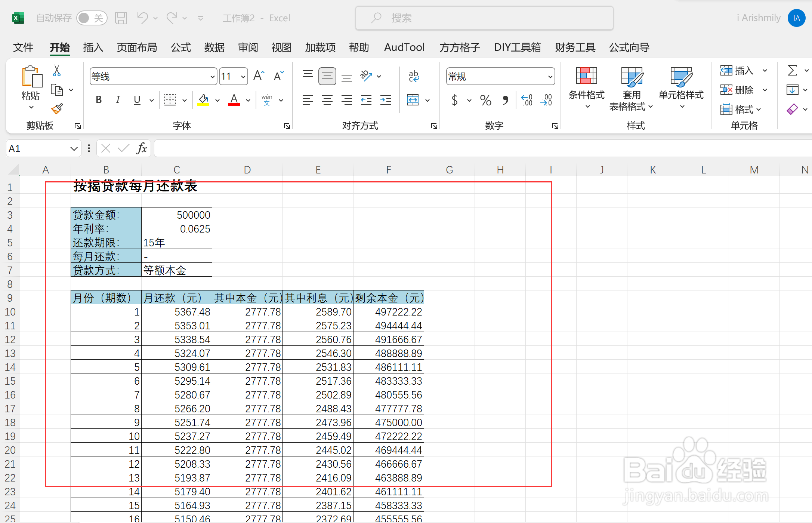Viewport: 812px width, 523px height.
Task: Click the Redo arrow icon
Action: click(172, 18)
